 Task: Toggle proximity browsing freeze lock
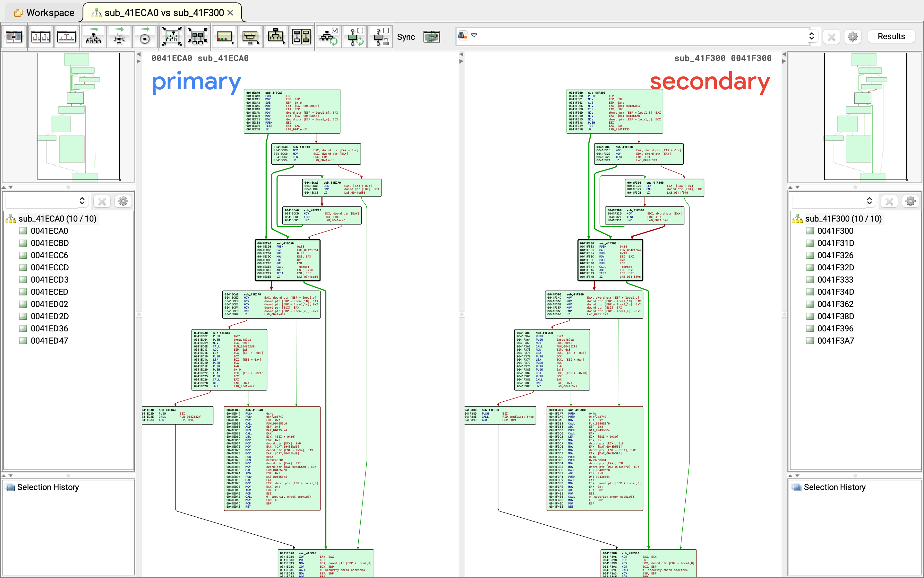coord(381,37)
